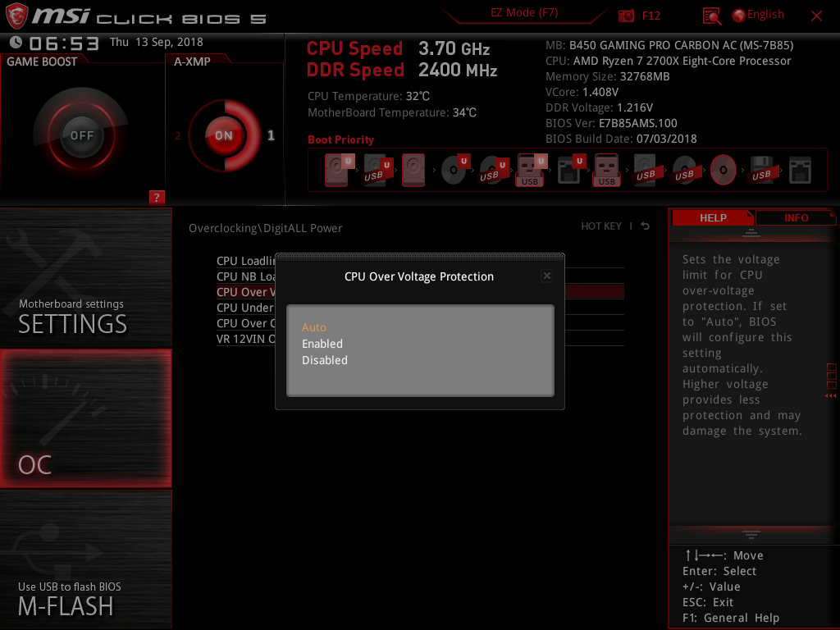Screen dimensions: 840x630
Task: Select the UEFI USB key boot icon
Action: tap(531, 170)
